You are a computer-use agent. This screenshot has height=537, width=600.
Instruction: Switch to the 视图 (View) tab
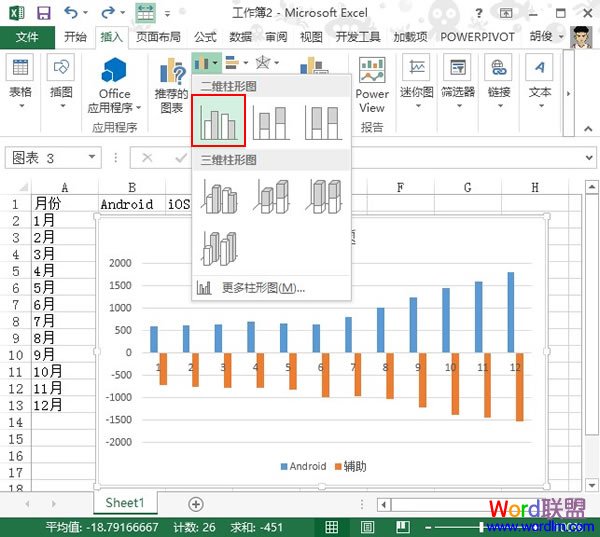coord(311,37)
